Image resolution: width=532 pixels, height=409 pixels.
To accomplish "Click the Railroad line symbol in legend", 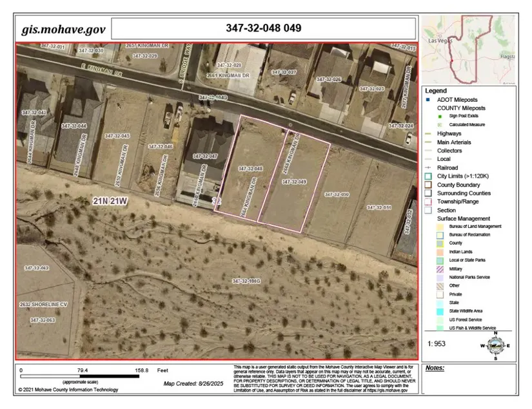I will click(428, 167).
